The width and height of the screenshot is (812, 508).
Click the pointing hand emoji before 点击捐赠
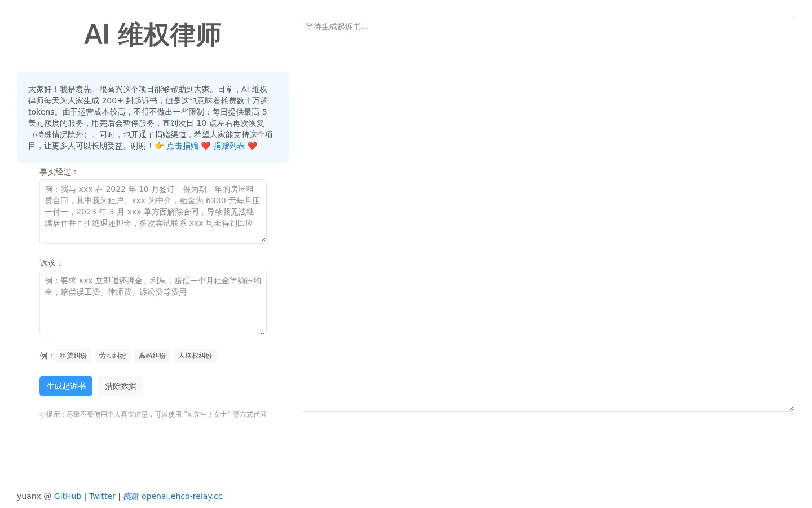160,146
